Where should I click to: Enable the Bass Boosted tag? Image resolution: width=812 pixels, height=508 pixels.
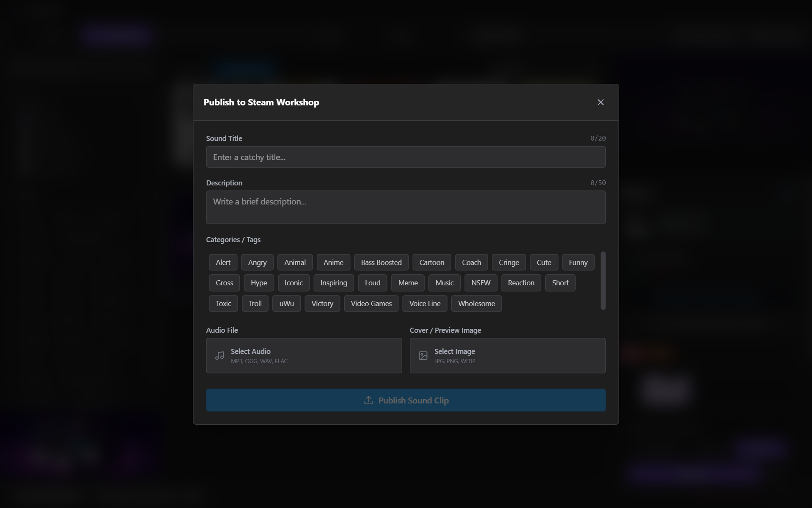coord(381,262)
